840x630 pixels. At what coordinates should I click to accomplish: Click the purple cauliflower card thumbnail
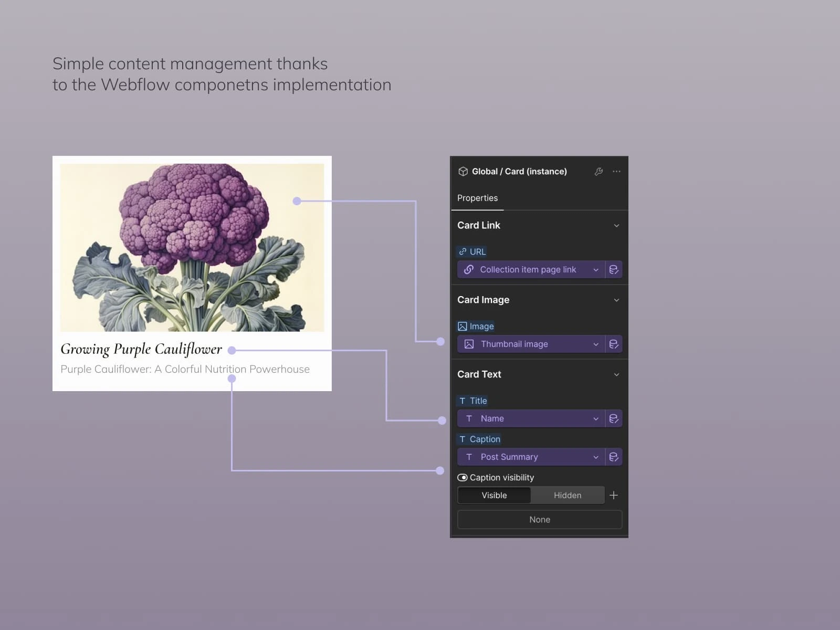[x=192, y=247]
